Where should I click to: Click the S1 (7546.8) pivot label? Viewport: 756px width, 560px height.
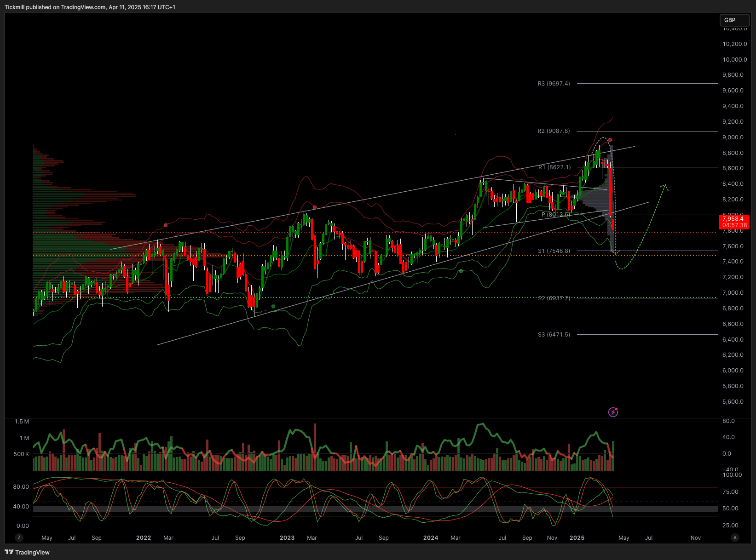click(554, 251)
